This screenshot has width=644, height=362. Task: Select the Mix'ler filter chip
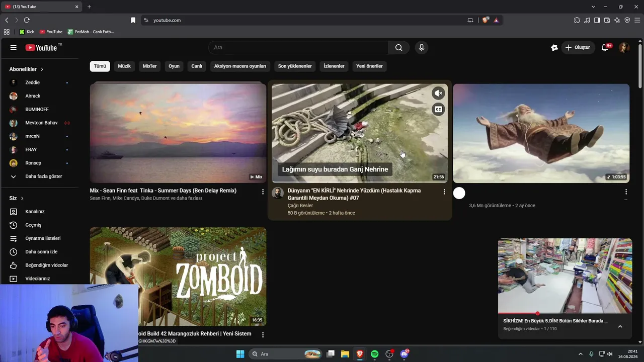(150, 66)
